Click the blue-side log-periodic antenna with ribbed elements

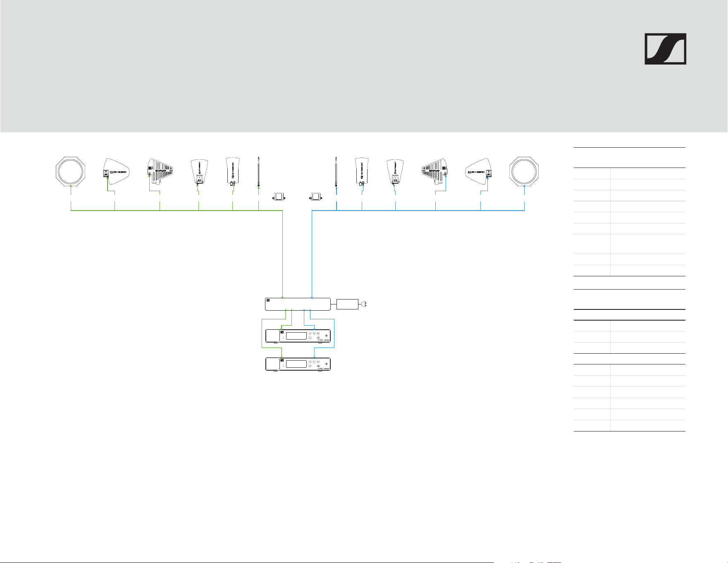pos(434,171)
